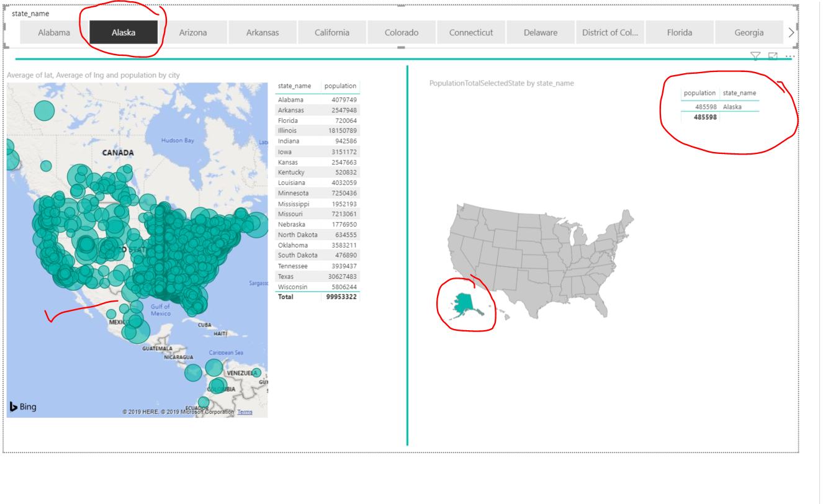The height and width of the screenshot is (504, 823).
Task: Select California in the state slicer
Action: click(x=332, y=33)
